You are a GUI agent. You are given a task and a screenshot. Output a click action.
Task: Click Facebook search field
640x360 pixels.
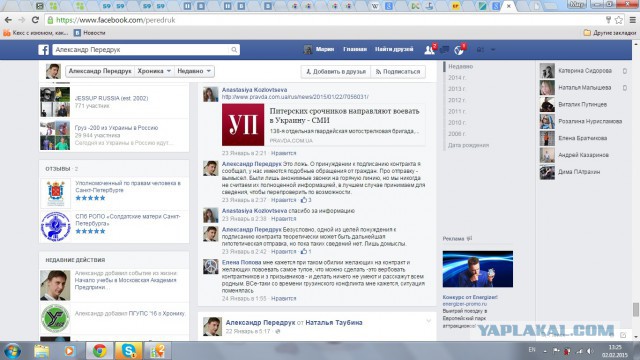point(141,50)
